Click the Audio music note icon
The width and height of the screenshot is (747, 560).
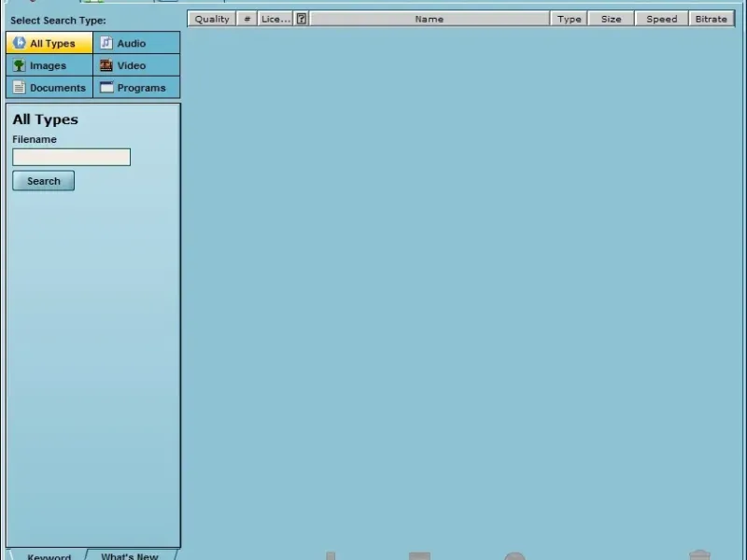click(106, 42)
